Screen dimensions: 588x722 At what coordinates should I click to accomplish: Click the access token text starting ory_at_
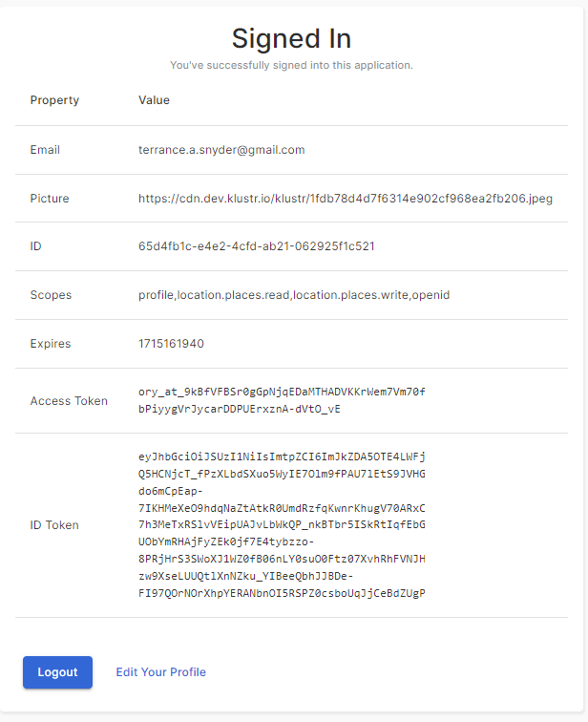(x=282, y=400)
